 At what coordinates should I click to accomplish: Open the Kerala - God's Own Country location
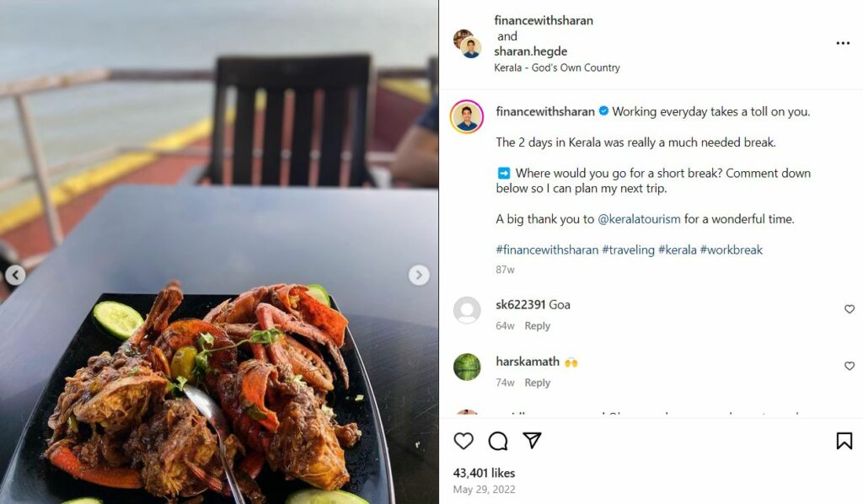tap(557, 67)
